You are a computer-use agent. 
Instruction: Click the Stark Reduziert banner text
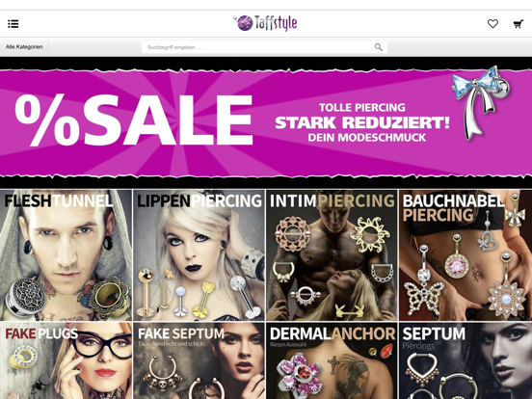point(362,122)
